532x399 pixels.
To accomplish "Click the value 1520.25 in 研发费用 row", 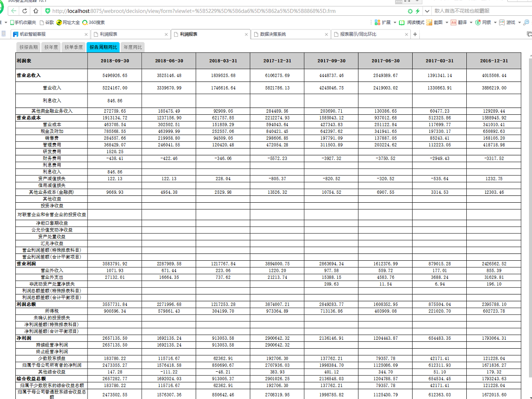I will [x=115, y=151].
